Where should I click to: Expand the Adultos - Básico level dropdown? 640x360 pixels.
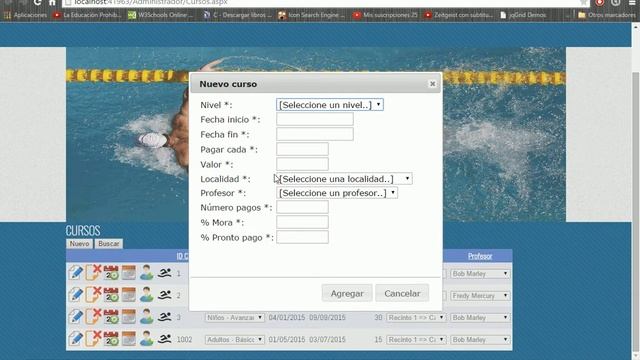click(235, 340)
